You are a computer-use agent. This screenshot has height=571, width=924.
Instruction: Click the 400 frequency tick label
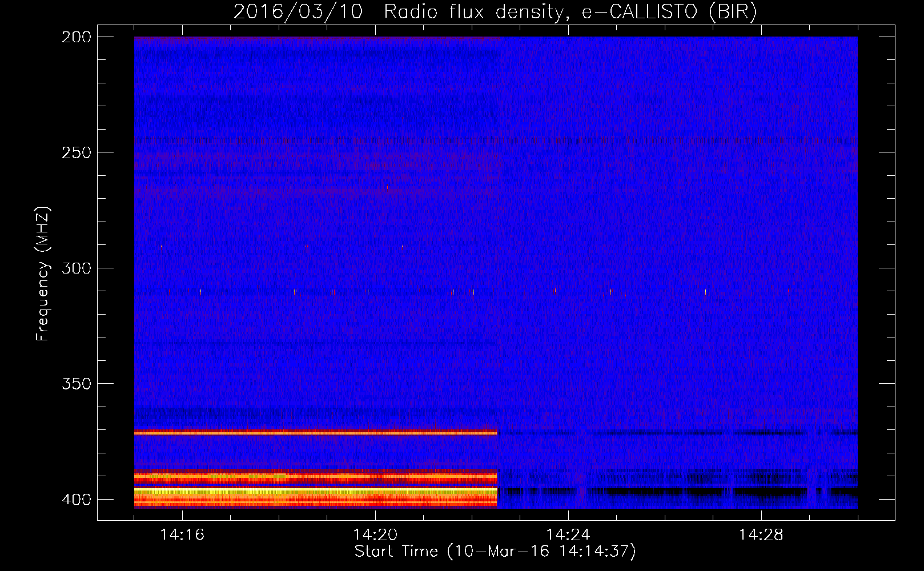[x=77, y=499]
